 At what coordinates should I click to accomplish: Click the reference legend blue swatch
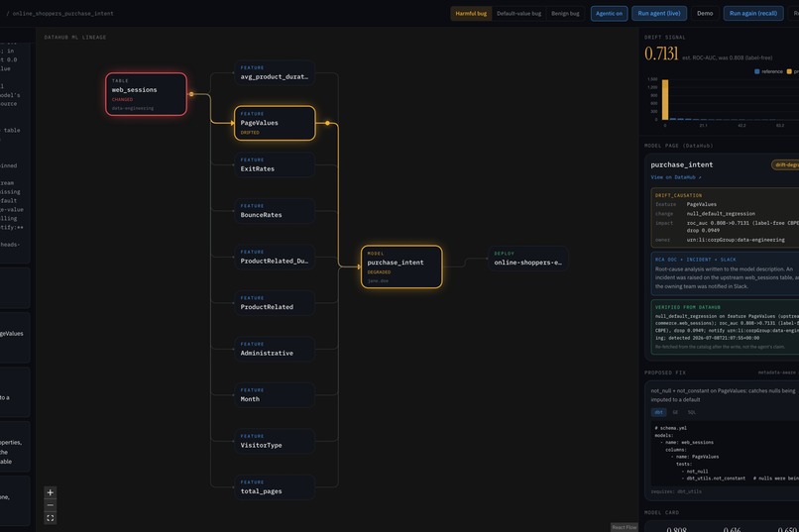(756, 71)
